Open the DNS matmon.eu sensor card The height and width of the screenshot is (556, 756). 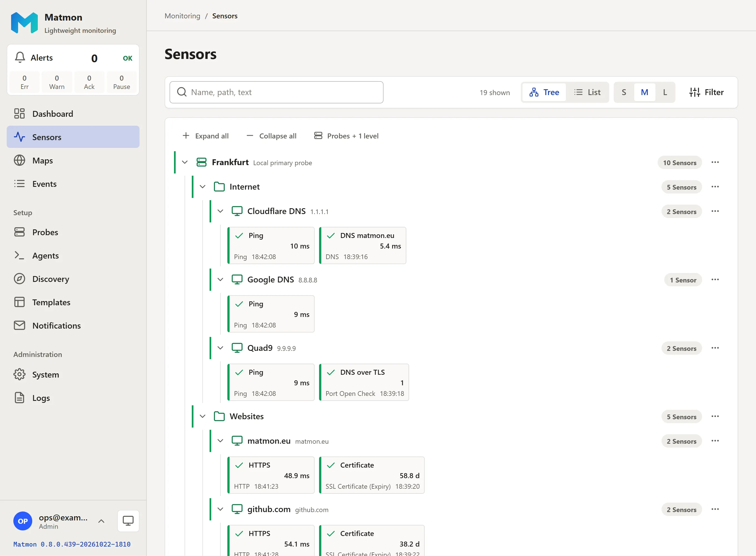(362, 246)
